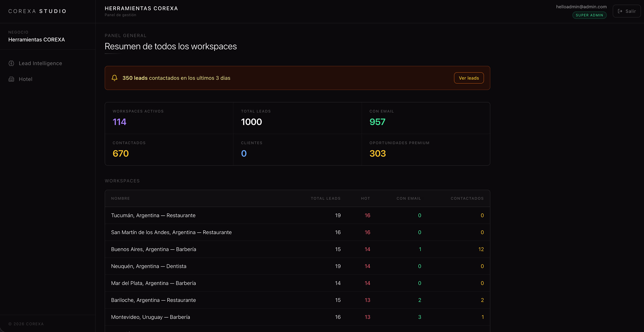Click the COREXA STUDIO logo
Viewport: 644px width, 332px height.
point(38,11)
